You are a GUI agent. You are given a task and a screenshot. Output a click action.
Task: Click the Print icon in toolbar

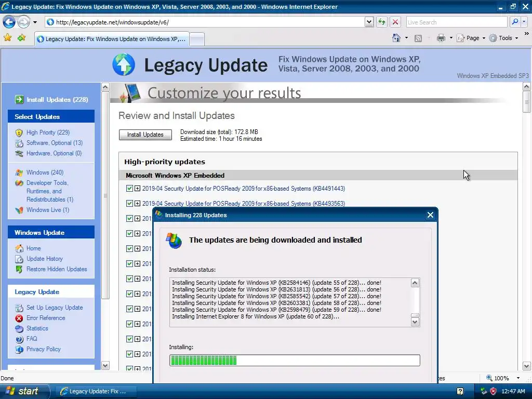[441, 38]
